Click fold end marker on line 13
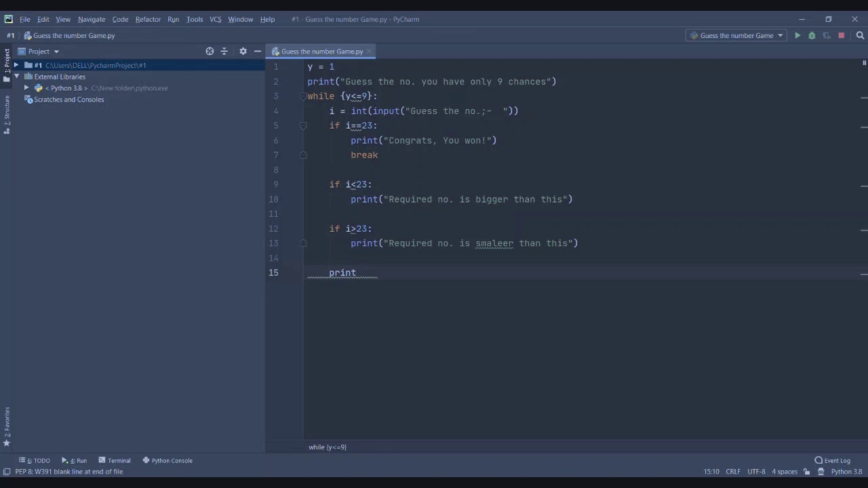This screenshot has height=488, width=868. [x=303, y=243]
